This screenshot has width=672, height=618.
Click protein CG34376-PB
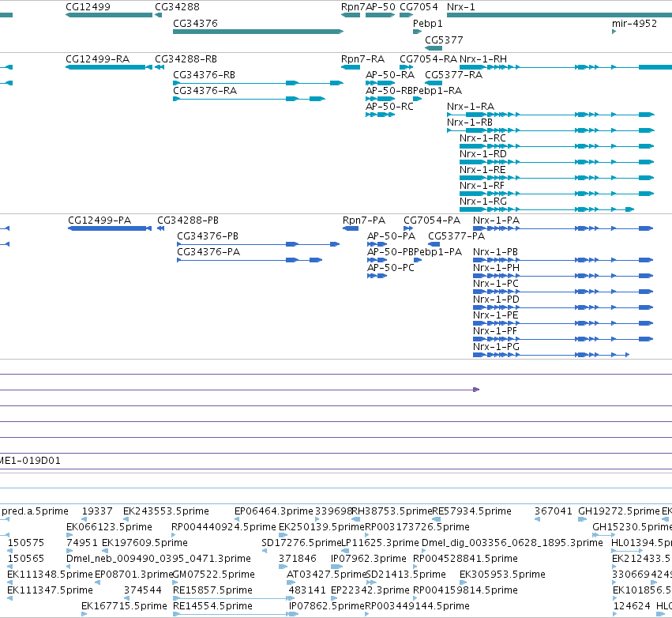tap(258, 244)
